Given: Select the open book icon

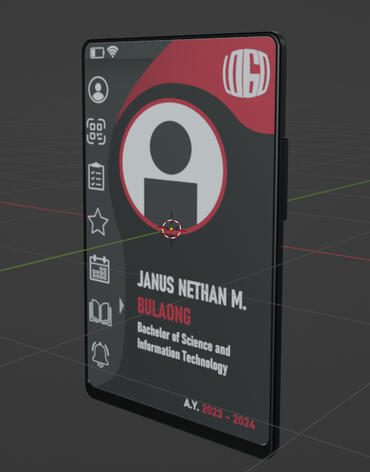Looking at the screenshot, I should [100, 312].
